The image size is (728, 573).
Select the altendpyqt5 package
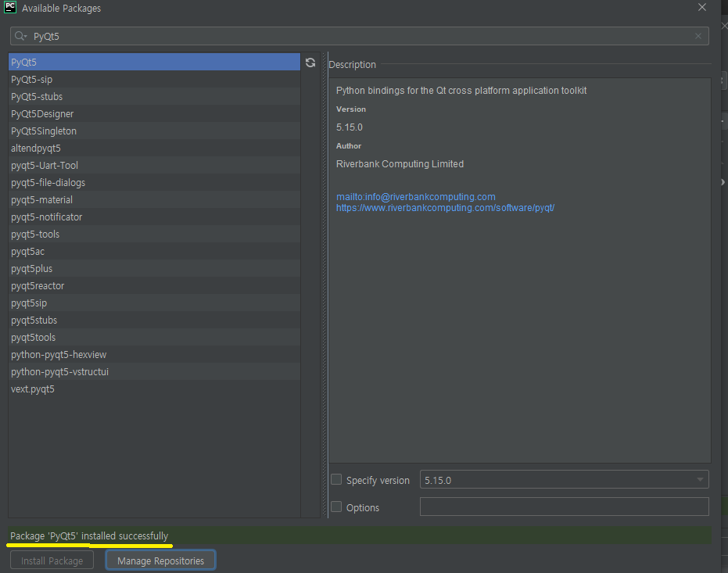[154, 148]
